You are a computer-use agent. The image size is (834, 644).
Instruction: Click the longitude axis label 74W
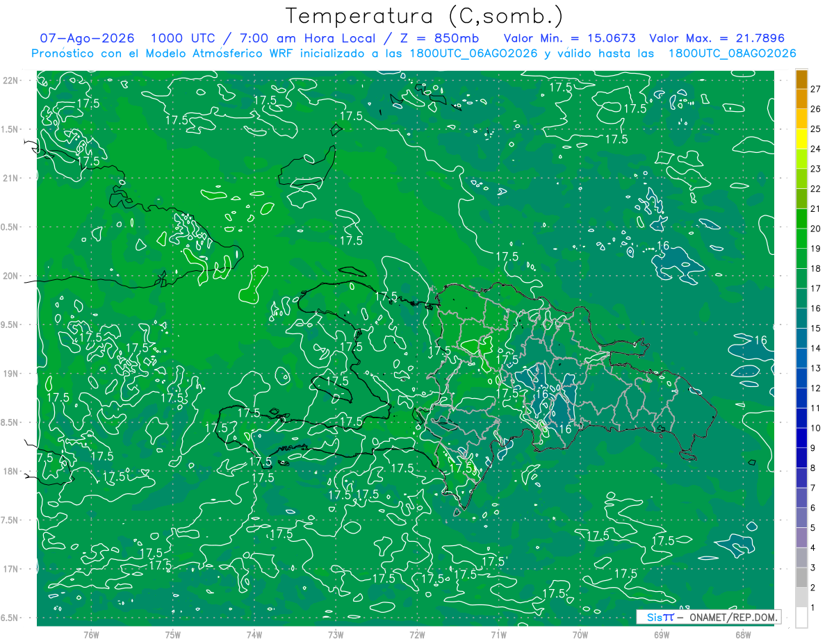(254, 635)
